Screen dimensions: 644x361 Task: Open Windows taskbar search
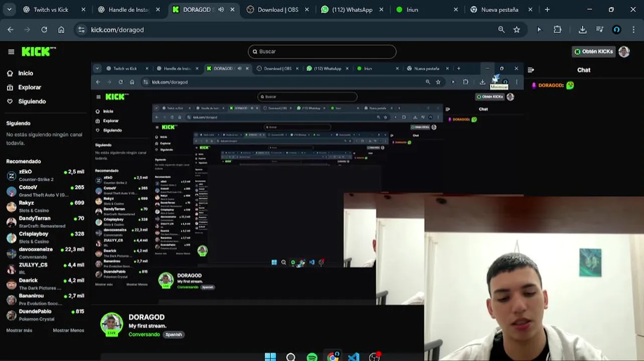click(x=290, y=357)
